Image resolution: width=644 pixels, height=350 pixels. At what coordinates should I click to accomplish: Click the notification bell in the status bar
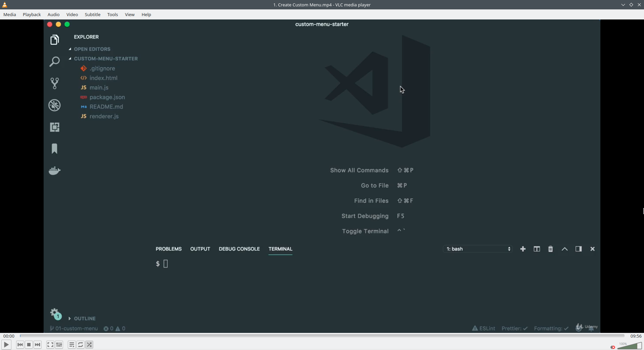591,328
